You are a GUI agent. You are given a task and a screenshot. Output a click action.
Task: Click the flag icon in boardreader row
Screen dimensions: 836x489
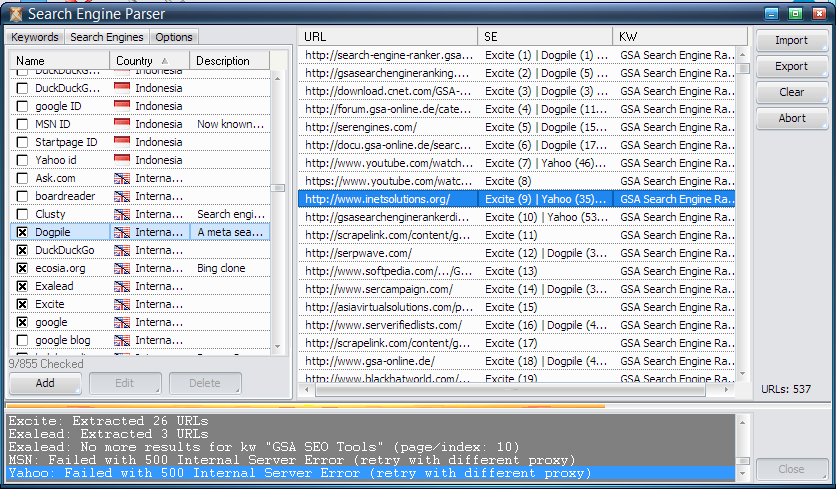[123, 196]
